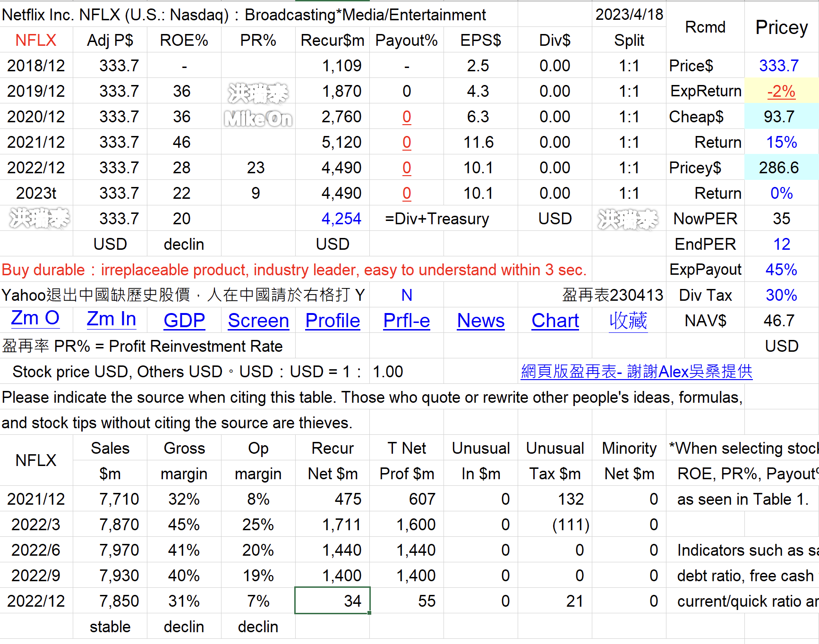This screenshot has width=819, height=644.
Task: Open the Profile link
Action: click(x=333, y=321)
